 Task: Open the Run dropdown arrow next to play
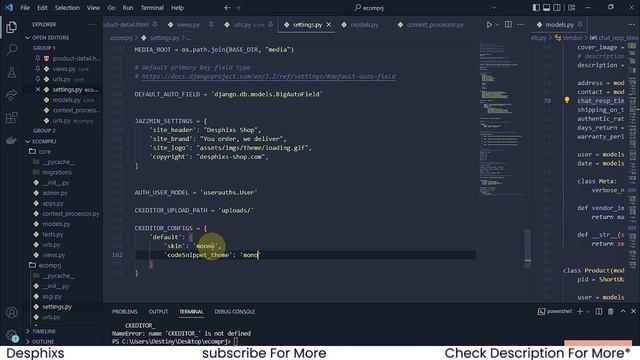(497, 25)
